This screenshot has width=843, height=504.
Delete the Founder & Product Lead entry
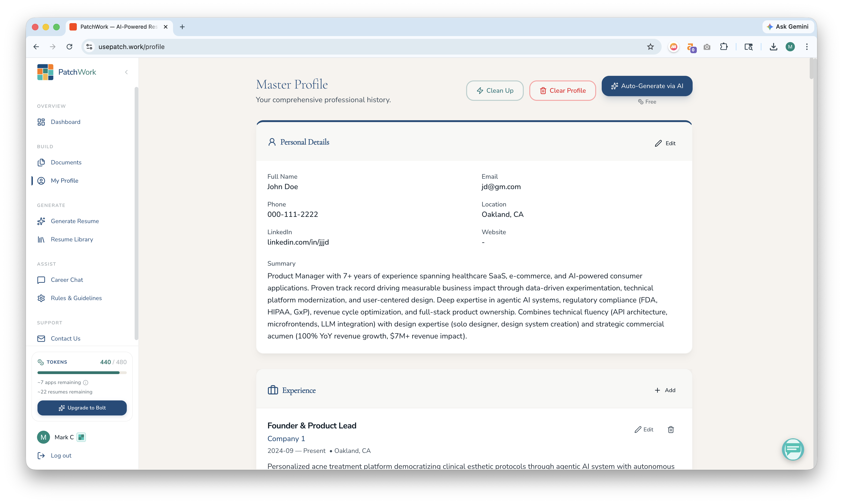coord(671,430)
